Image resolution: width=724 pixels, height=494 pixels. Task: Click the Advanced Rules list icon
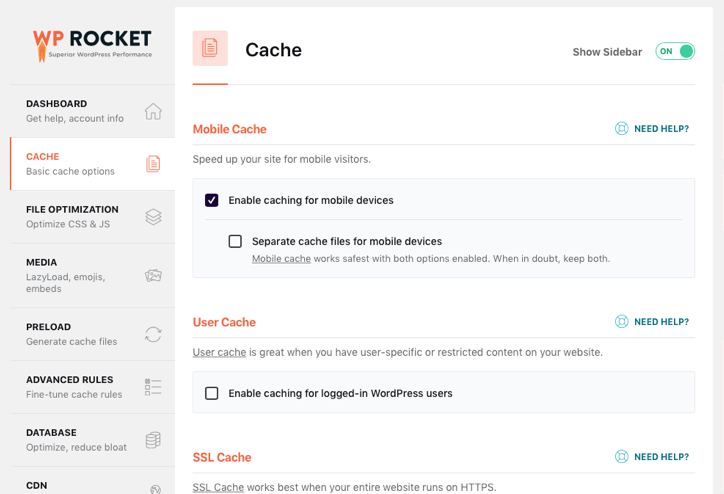[153, 387]
